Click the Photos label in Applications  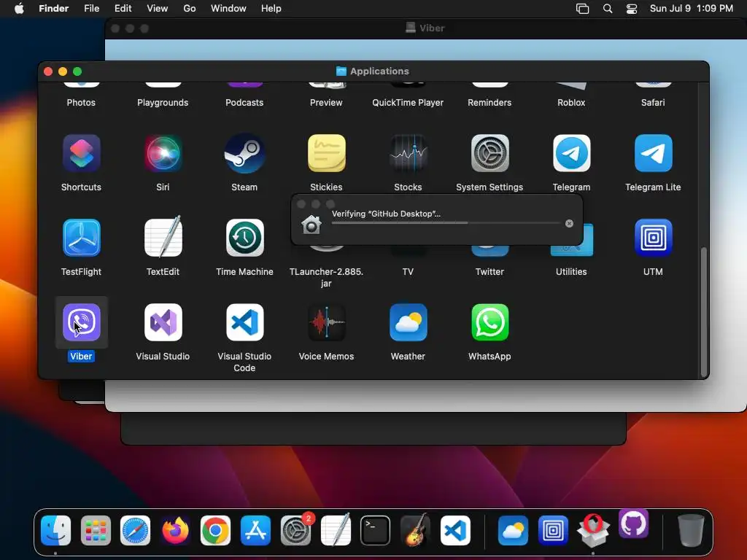click(81, 102)
